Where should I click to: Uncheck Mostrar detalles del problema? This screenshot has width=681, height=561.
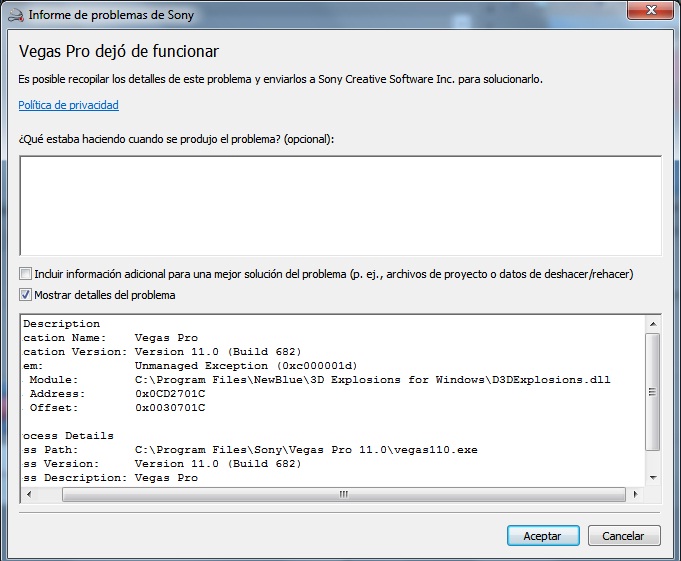[25, 295]
